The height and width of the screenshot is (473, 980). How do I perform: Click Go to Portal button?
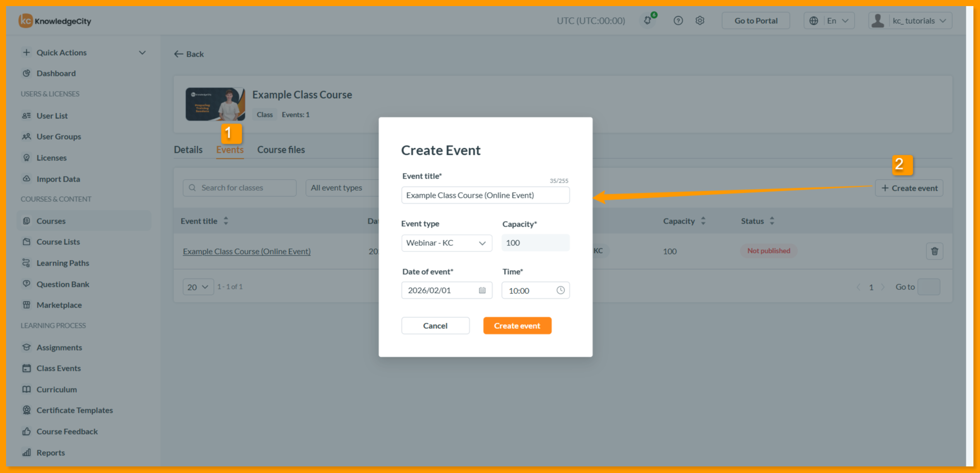coord(756,21)
